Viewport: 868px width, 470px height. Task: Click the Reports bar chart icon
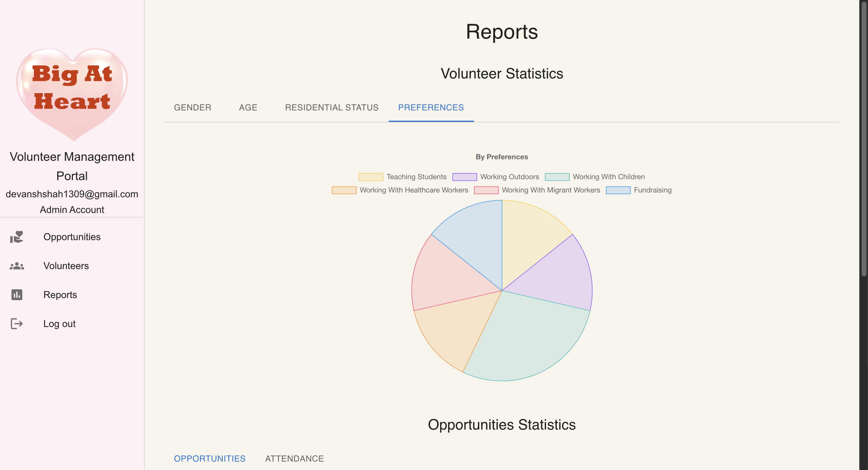click(17, 295)
